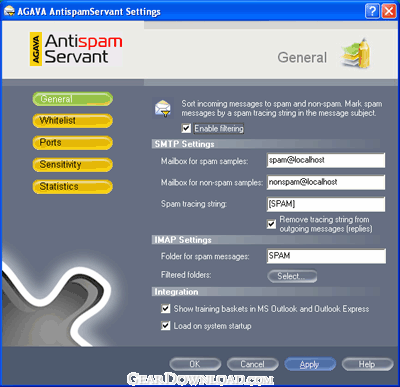This screenshot has height=387, width=400.
Task: Go to the Sensitivity section
Action: (73, 165)
